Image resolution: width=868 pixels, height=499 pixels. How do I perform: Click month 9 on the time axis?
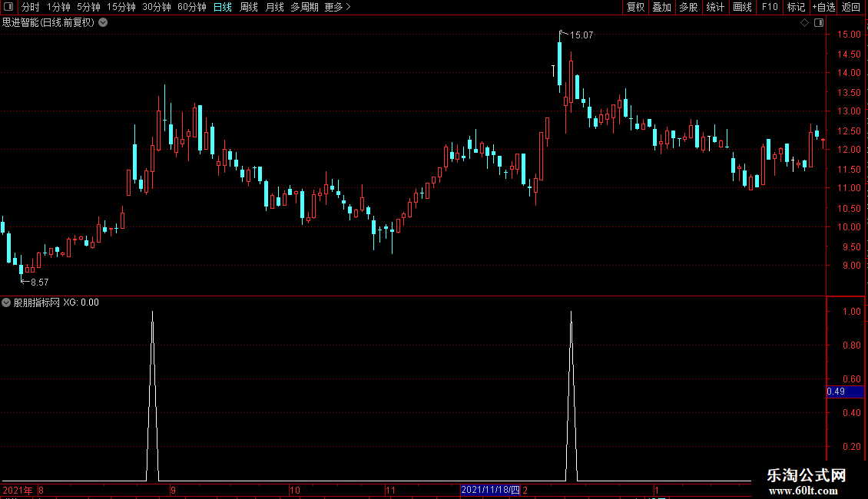174,490
